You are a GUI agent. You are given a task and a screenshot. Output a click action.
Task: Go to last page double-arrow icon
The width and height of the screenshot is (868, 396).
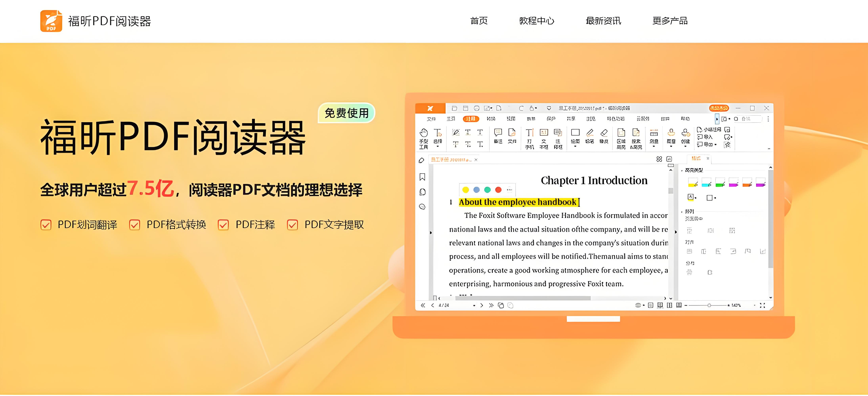tap(491, 306)
